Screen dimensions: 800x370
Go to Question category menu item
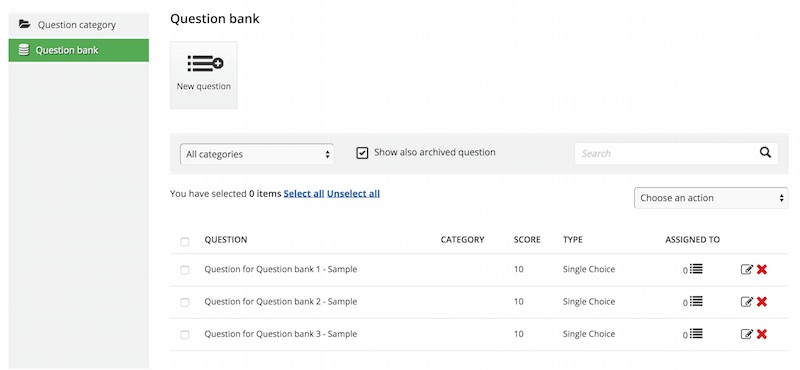tap(79, 24)
